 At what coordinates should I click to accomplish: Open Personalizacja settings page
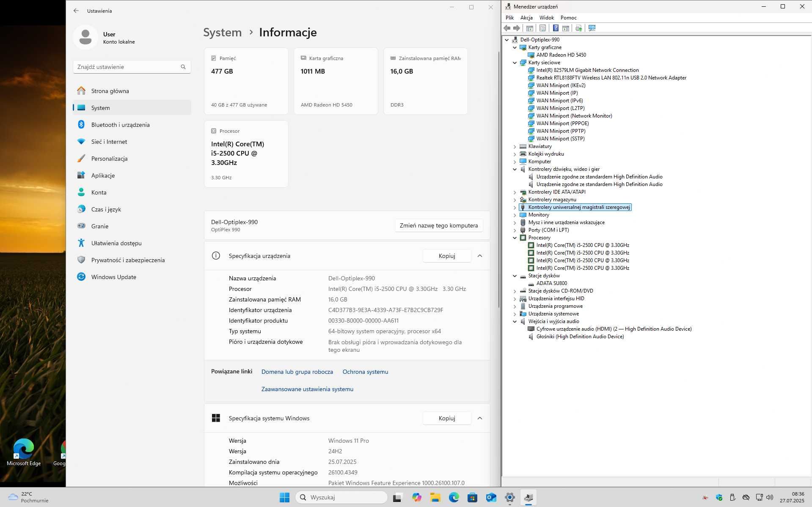pos(132,159)
